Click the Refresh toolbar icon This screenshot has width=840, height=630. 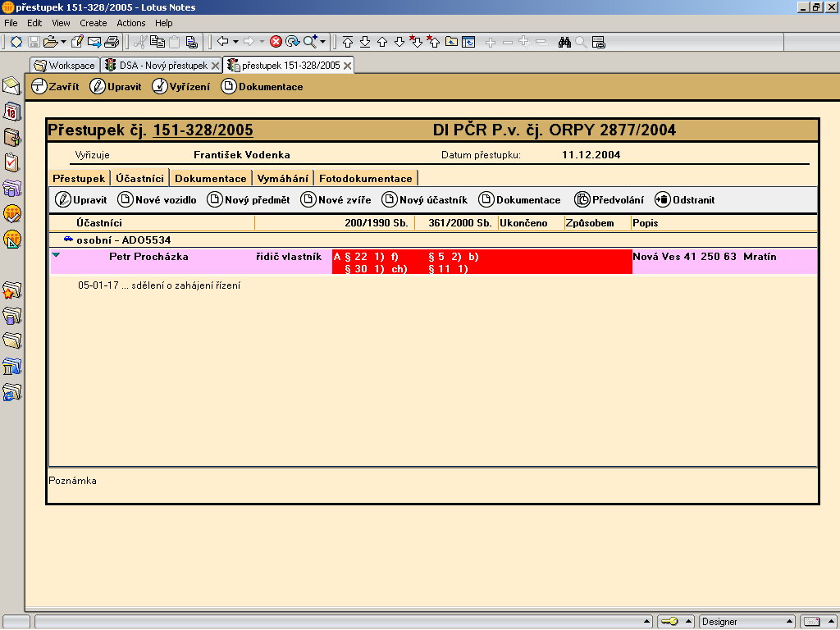pyautogui.click(x=293, y=42)
